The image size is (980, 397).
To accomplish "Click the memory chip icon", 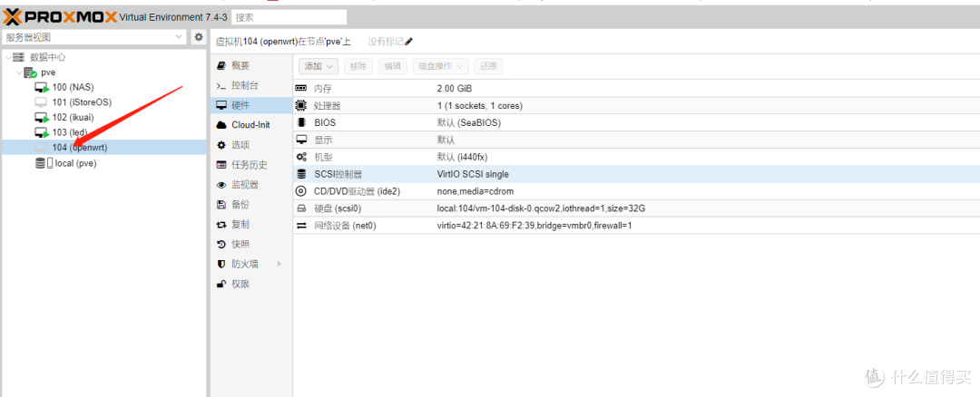I will [301, 89].
